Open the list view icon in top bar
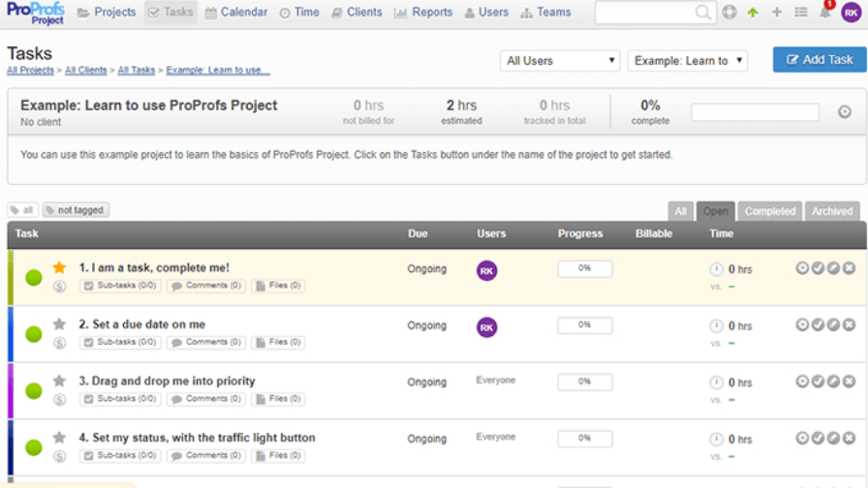868x488 pixels. click(x=801, y=12)
